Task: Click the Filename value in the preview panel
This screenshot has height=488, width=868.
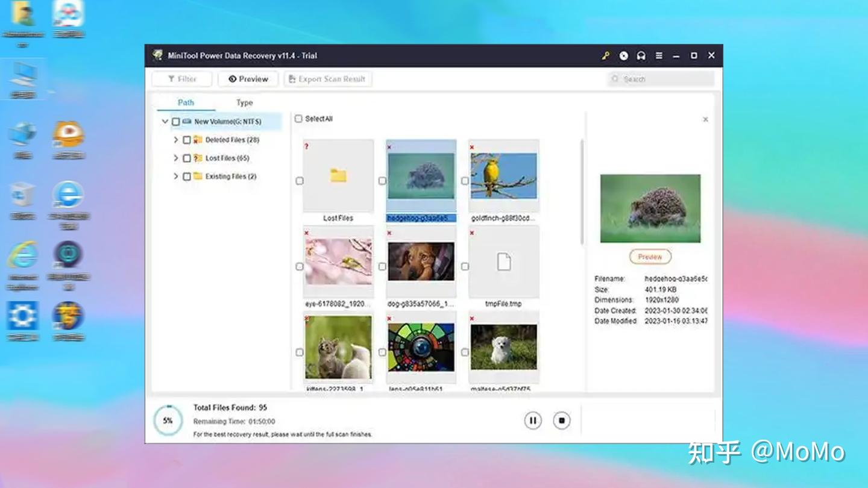Action: (x=676, y=279)
